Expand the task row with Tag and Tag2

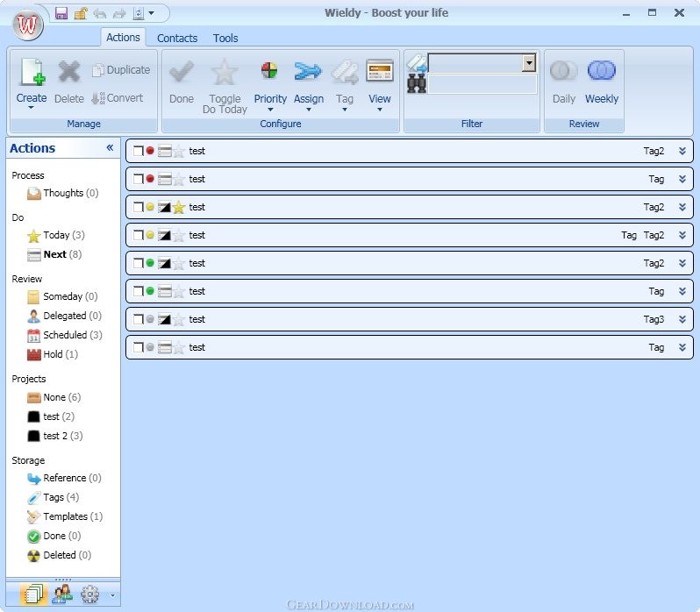pos(682,235)
